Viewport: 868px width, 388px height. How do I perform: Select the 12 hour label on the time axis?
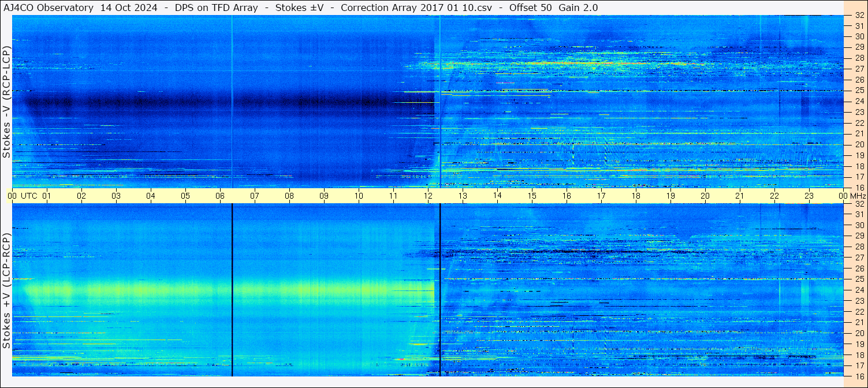[428, 196]
